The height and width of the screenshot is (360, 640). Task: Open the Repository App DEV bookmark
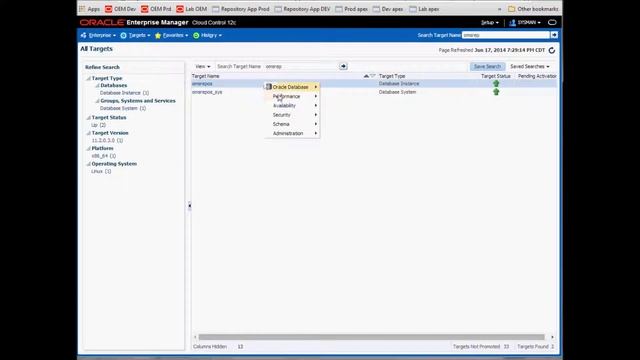pos(302,9)
